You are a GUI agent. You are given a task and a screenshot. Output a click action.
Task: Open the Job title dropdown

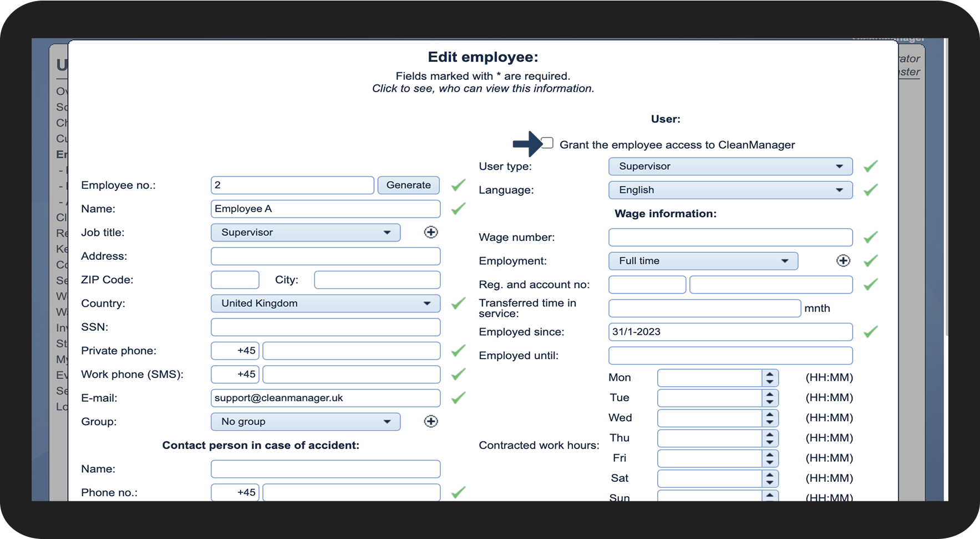click(305, 233)
